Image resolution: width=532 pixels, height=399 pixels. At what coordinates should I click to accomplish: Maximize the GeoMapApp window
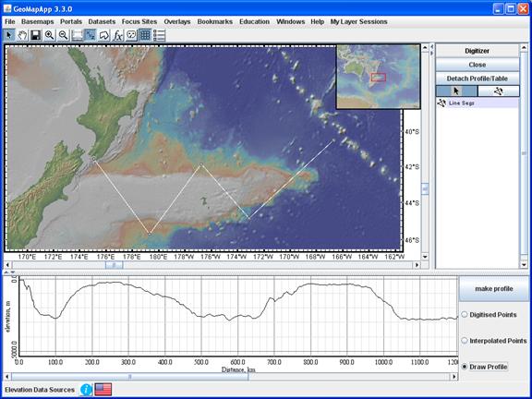point(511,9)
